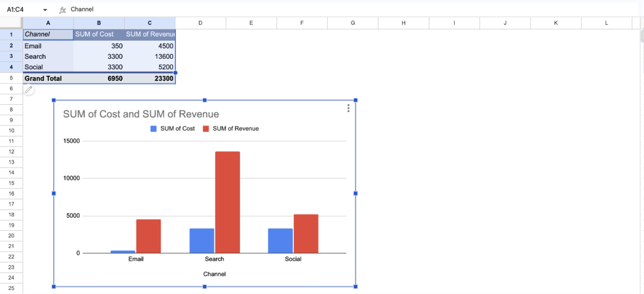Click the blue Search cost bar
The height and width of the screenshot is (294, 644).
(202, 241)
